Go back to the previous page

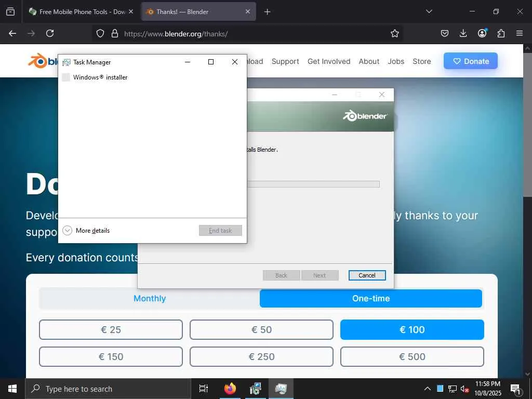(12, 33)
